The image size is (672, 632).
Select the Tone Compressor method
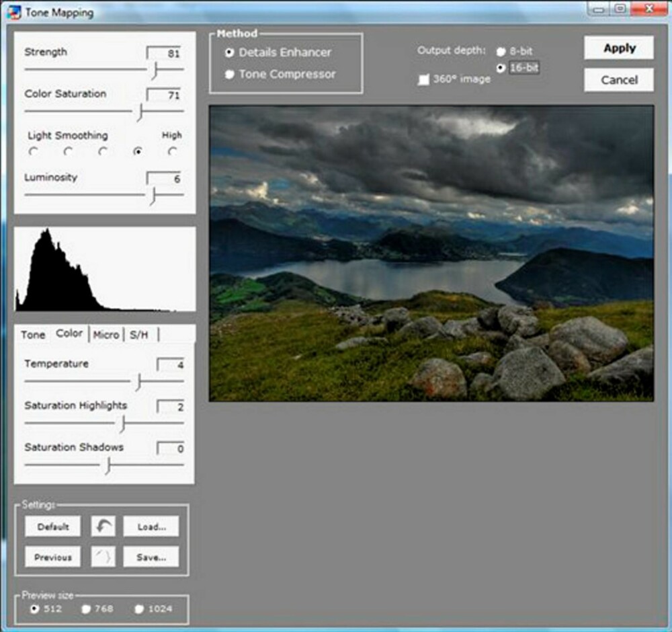[229, 74]
